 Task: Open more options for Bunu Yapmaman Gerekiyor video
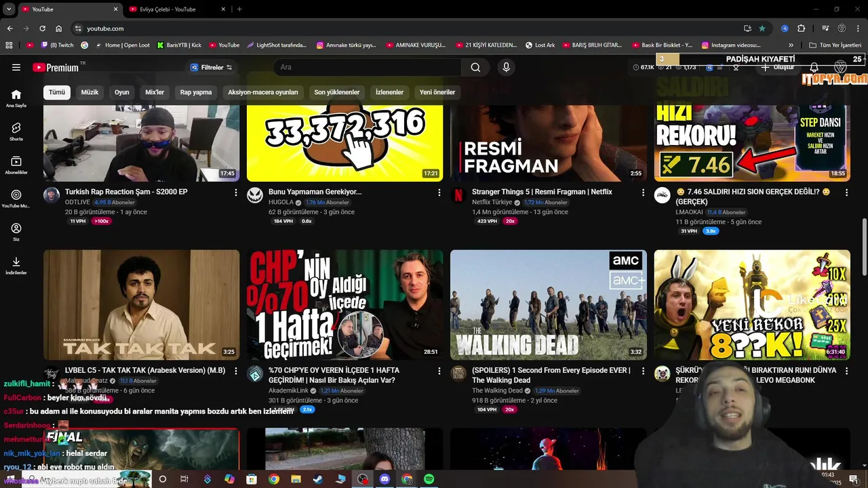pos(439,192)
